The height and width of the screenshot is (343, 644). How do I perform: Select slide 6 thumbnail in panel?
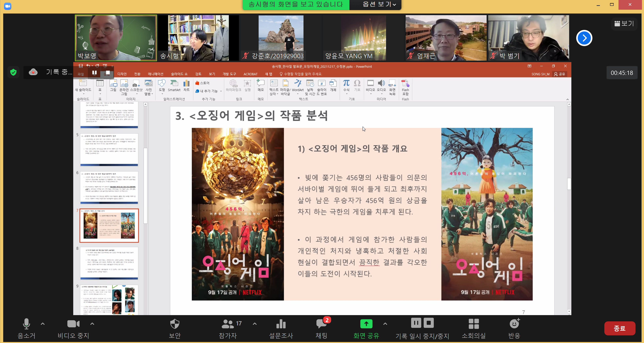(x=109, y=188)
